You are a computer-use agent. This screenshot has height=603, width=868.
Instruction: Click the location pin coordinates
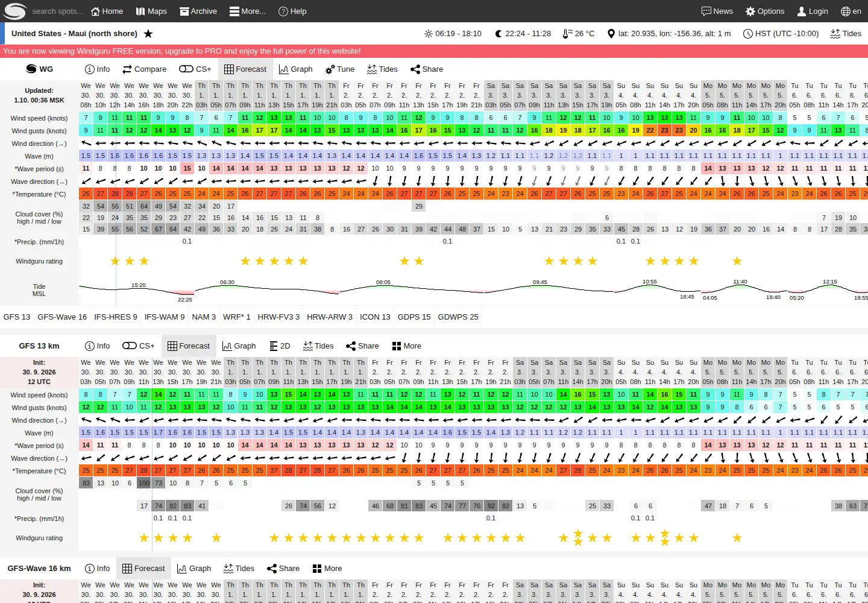click(669, 34)
